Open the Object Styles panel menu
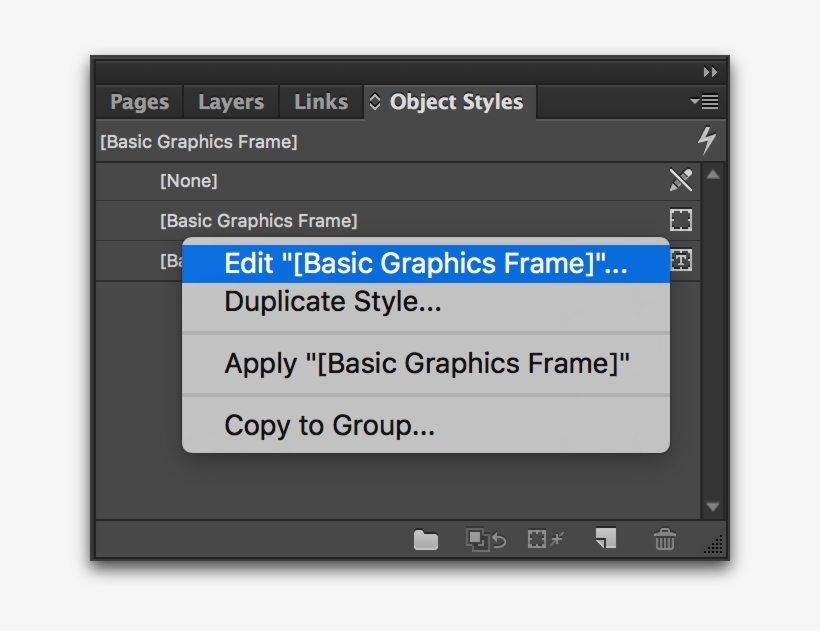Screen dimensions: 820x631 (703, 101)
